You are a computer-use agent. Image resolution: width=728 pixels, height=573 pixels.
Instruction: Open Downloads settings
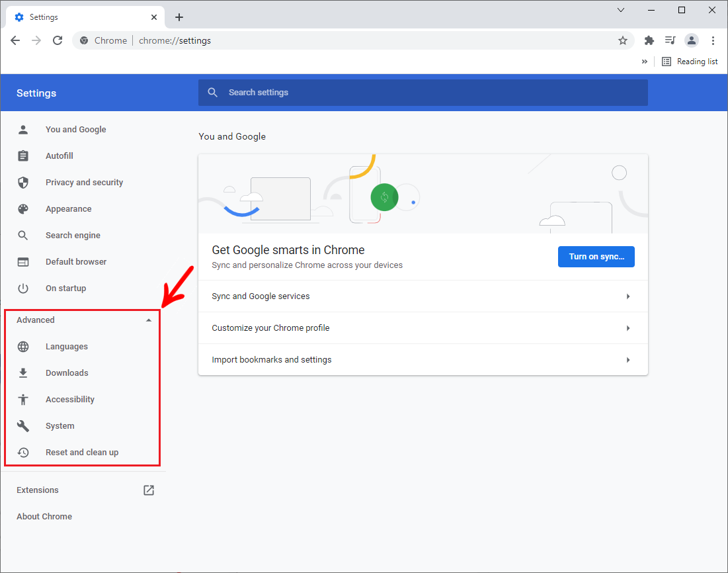tap(67, 373)
